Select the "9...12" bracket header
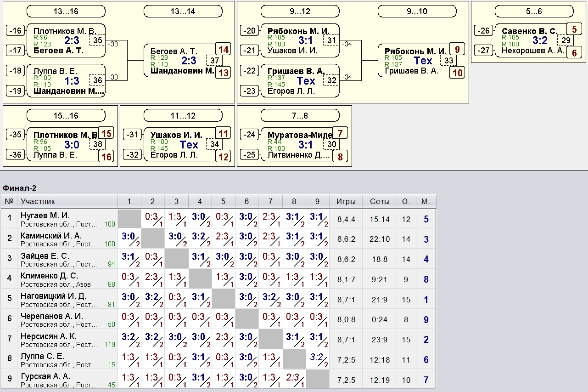The height and width of the screenshot is (392, 588). pyautogui.click(x=300, y=11)
